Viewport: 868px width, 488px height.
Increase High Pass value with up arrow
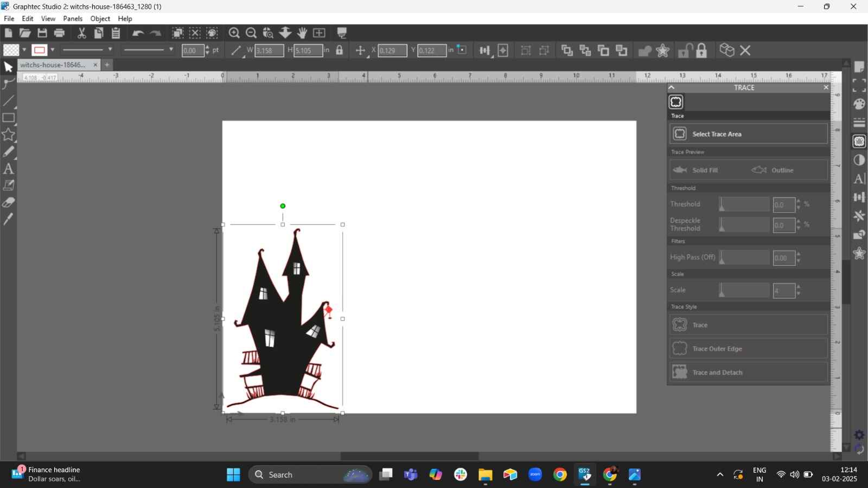pos(799,254)
